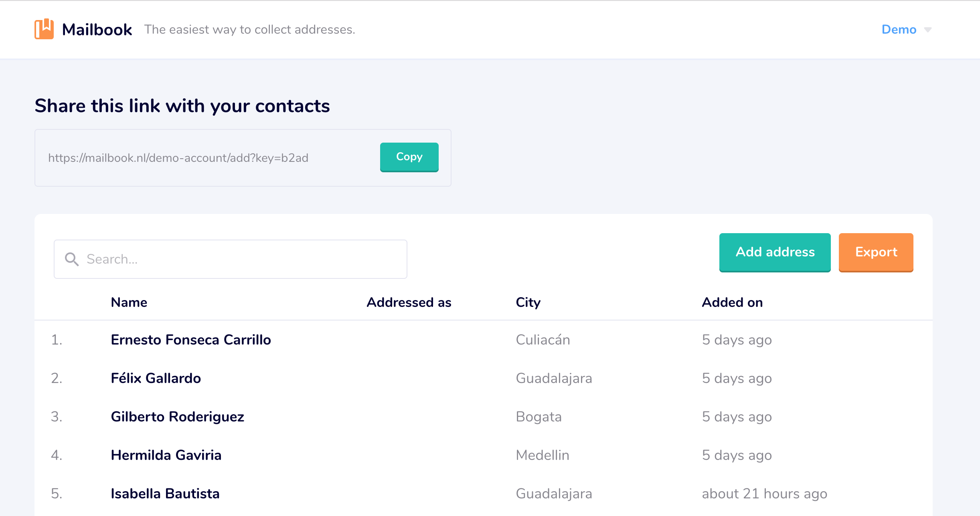The image size is (980, 516).
Task: Export the address list
Action: (x=876, y=252)
